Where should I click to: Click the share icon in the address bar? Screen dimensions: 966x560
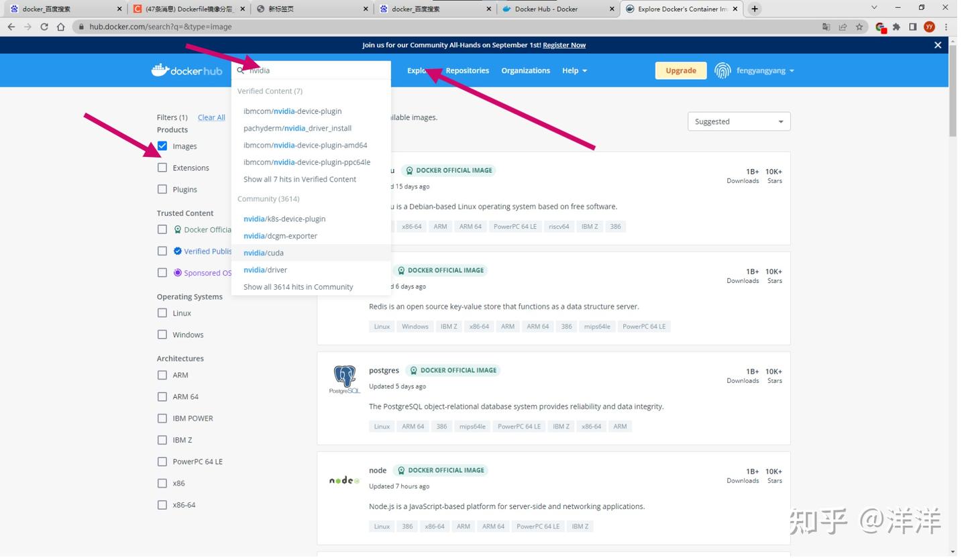coord(843,27)
